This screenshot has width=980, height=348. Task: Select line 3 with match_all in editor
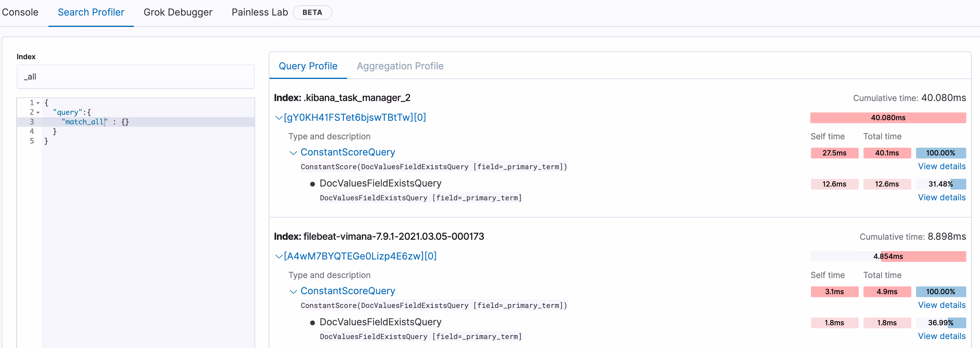coord(95,122)
